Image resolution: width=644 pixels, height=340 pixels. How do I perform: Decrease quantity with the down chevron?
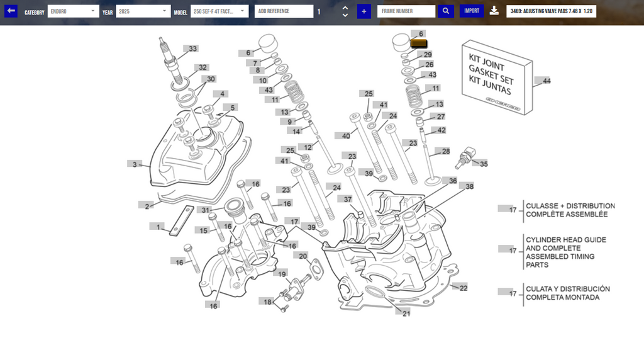pyautogui.click(x=345, y=15)
